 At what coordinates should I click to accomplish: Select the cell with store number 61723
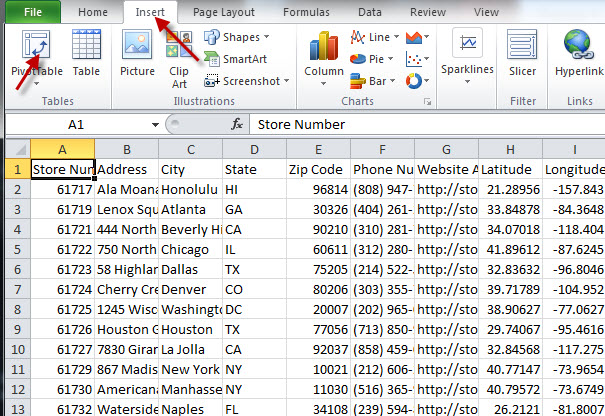[x=63, y=269]
